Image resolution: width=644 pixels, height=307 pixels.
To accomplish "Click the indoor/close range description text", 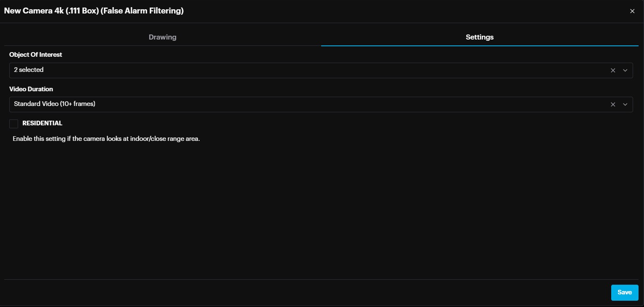I will pyautogui.click(x=106, y=139).
